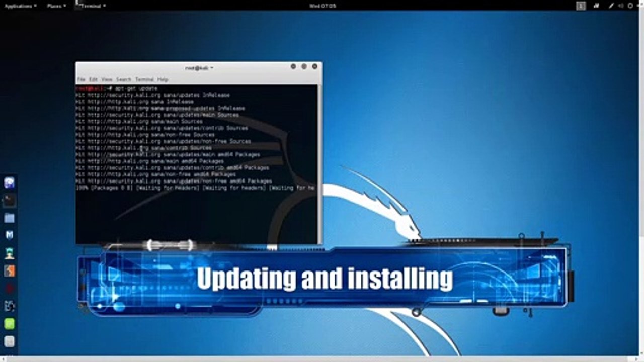Click the 'sana/updates InRelease' output line
This screenshot has height=362, width=644.
153,95
